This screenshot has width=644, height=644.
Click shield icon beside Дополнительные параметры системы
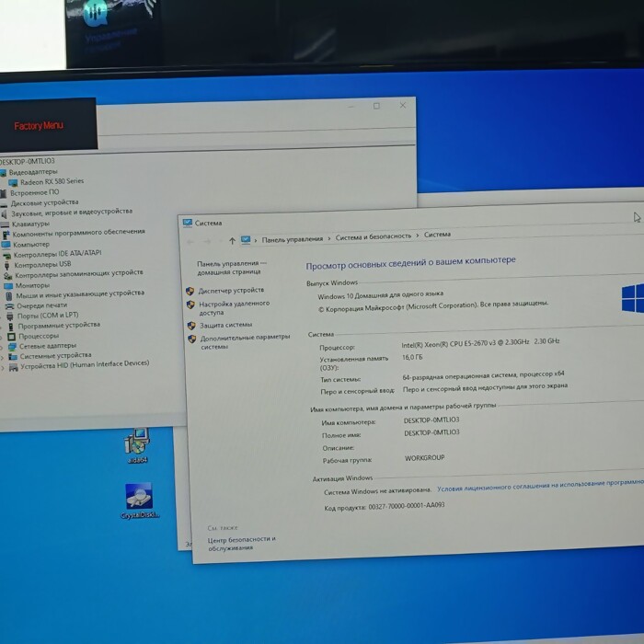191,339
